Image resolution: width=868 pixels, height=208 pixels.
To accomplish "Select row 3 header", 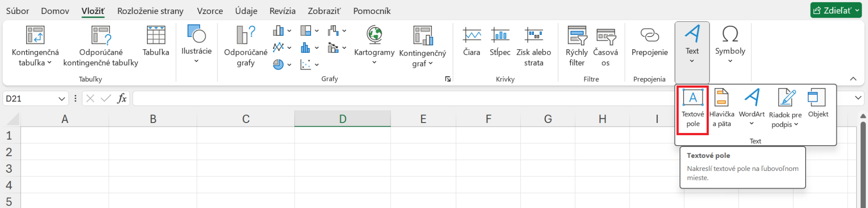I will pos(9,169).
